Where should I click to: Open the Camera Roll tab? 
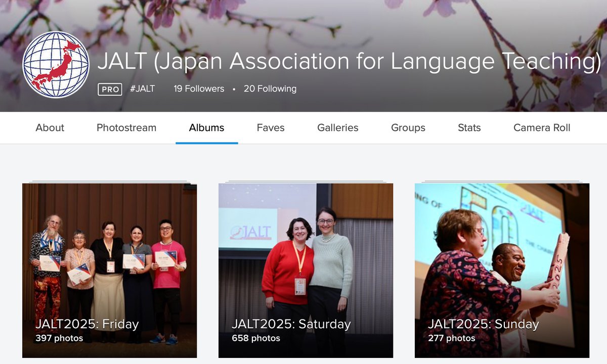[542, 128]
